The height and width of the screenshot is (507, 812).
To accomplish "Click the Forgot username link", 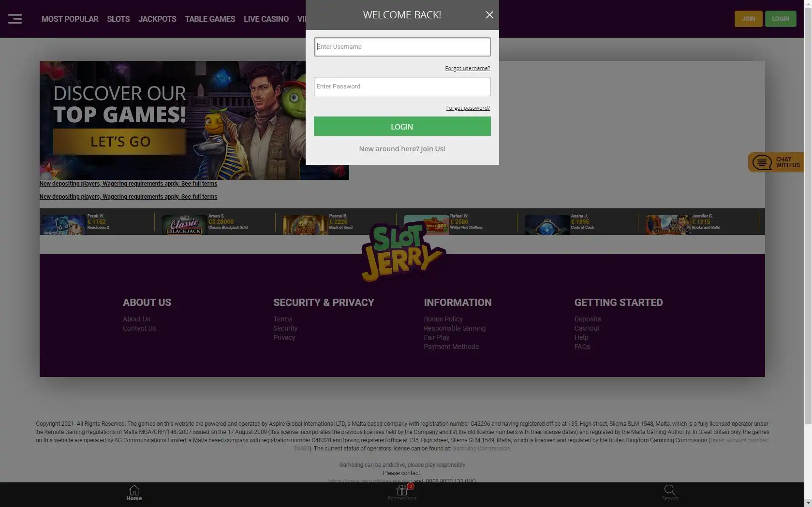I will tap(467, 68).
